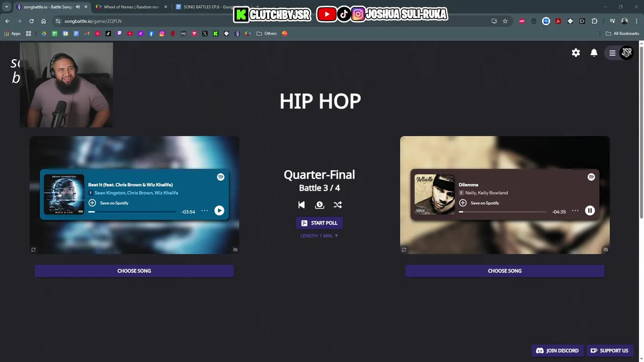Open the tab search dropdown
The width and height of the screenshot is (644, 362).
pyautogui.click(x=7, y=7)
